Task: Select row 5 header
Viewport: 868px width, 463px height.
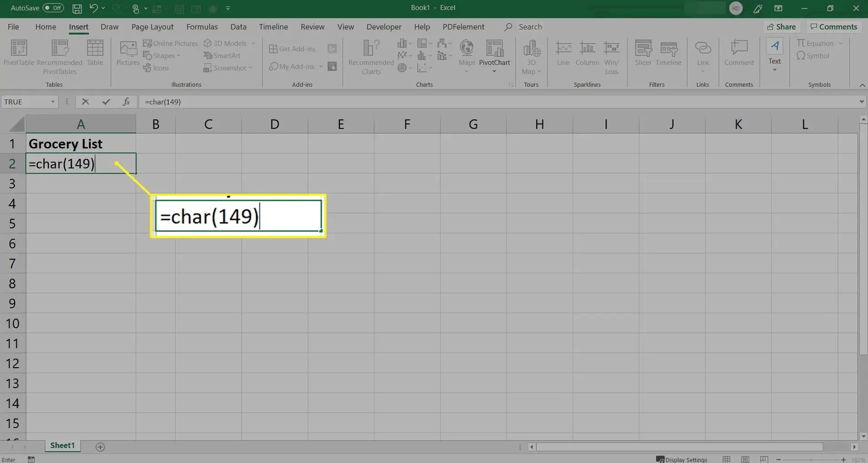Action: pos(12,223)
